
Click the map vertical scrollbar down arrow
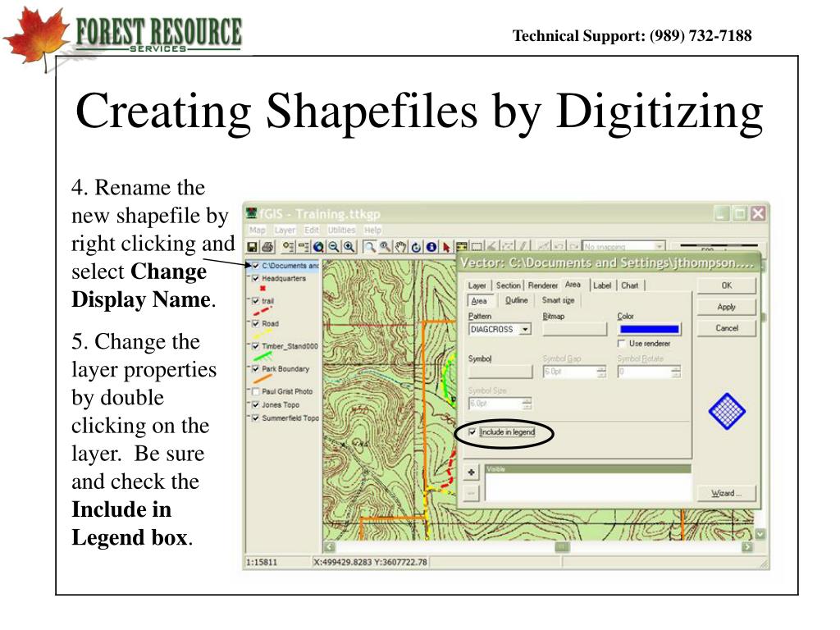click(760, 534)
